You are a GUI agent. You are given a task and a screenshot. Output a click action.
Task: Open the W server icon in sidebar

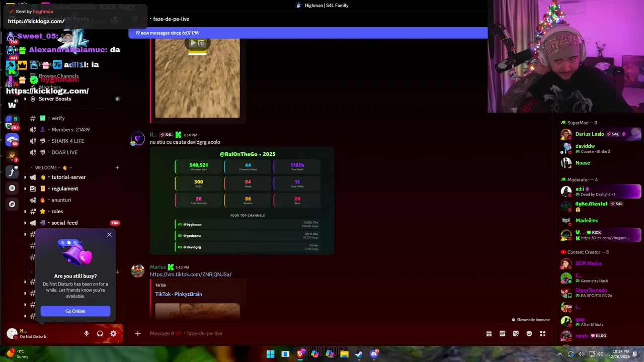(12, 105)
